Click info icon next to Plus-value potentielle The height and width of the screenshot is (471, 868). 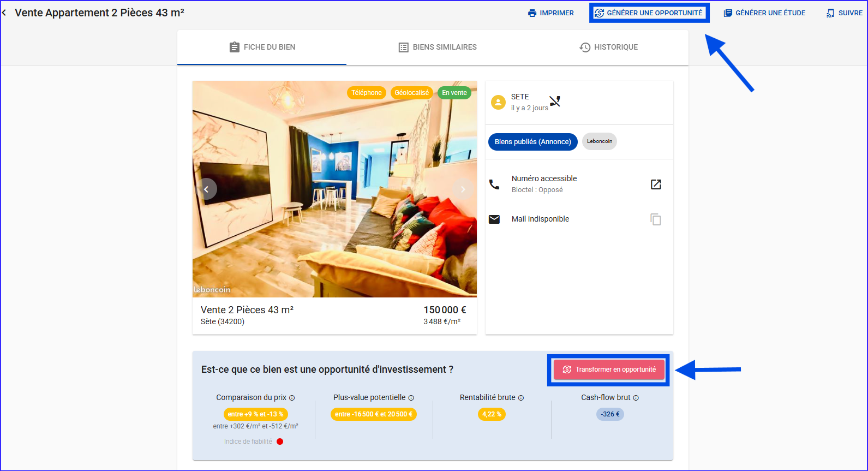411,398
